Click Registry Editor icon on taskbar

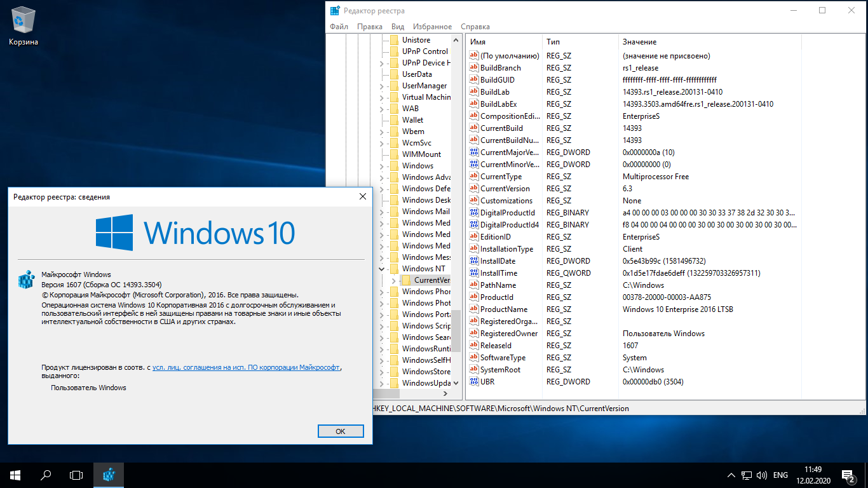point(109,475)
